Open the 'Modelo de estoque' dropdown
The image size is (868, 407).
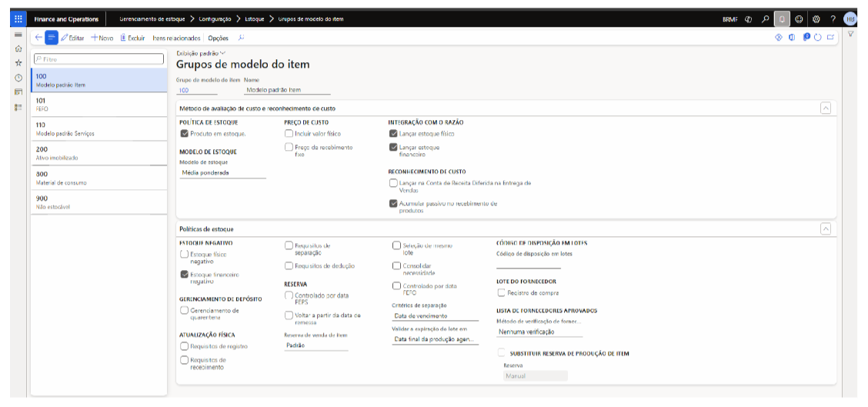click(222, 173)
